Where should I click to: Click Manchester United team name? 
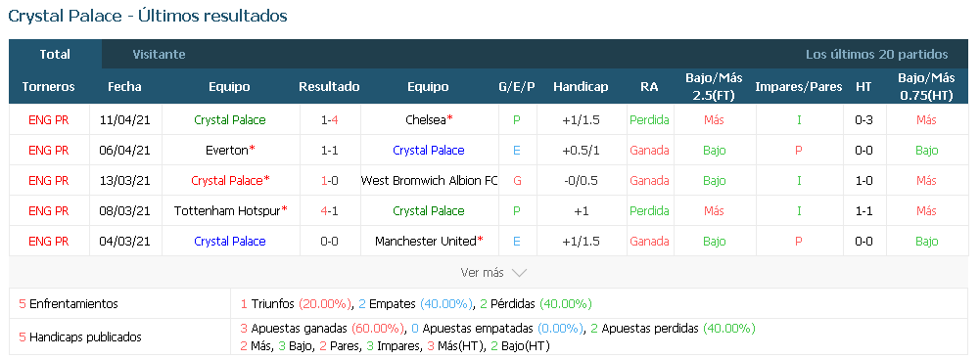[x=426, y=242]
